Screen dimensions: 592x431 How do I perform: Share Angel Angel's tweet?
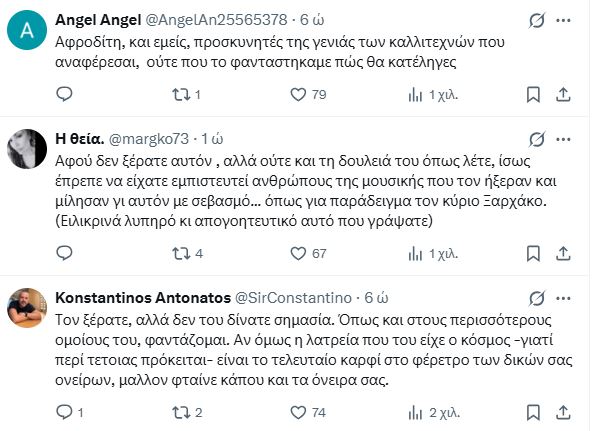point(563,94)
